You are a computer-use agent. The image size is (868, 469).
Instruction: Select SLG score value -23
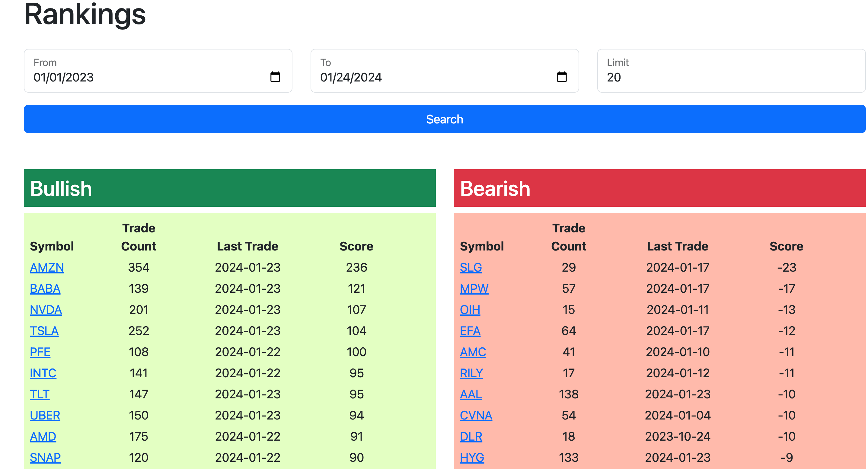pyautogui.click(x=787, y=267)
